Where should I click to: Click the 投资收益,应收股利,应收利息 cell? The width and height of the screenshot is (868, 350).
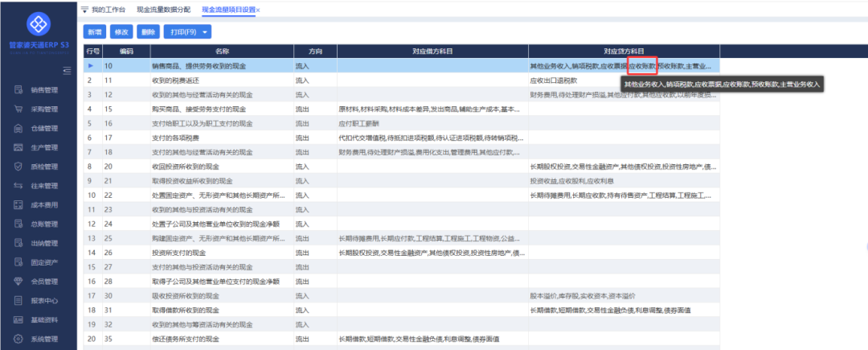tap(624, 181)
